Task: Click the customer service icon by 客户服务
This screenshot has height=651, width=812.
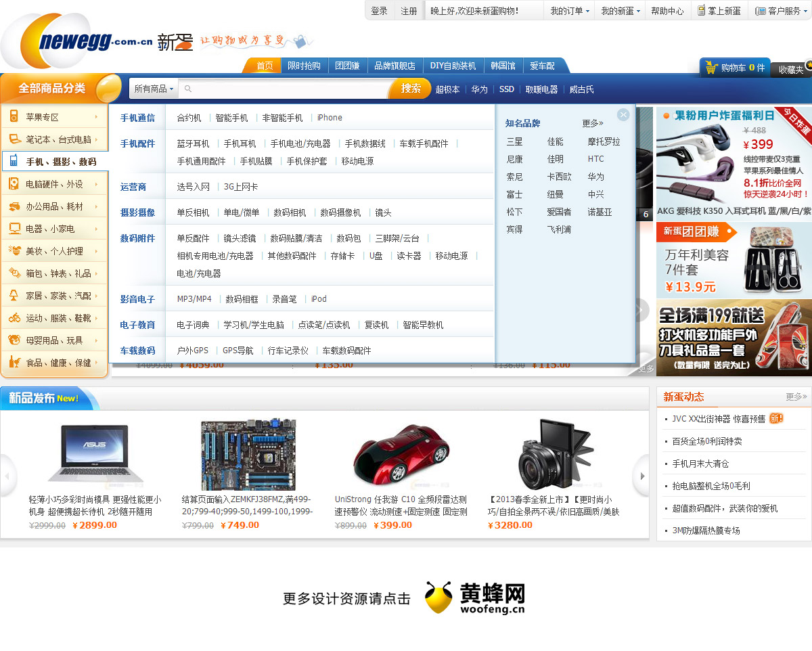Action: [761, 11]
